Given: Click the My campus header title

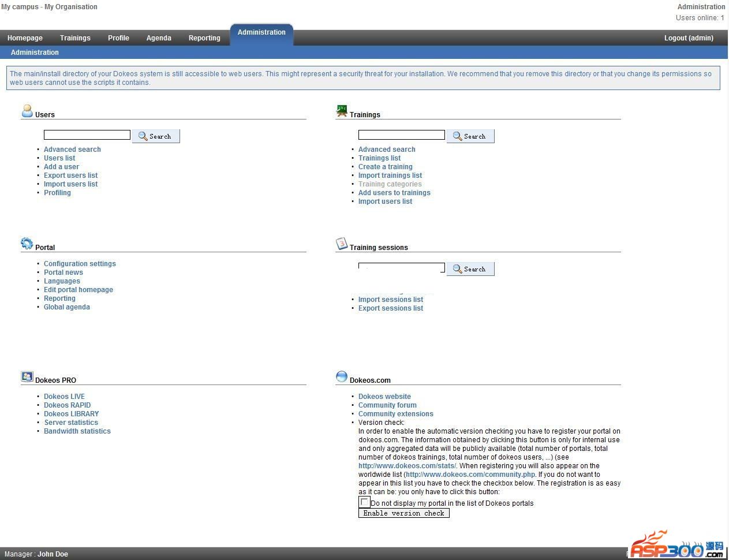Looking at the screenshot, I should coord(20,7).
